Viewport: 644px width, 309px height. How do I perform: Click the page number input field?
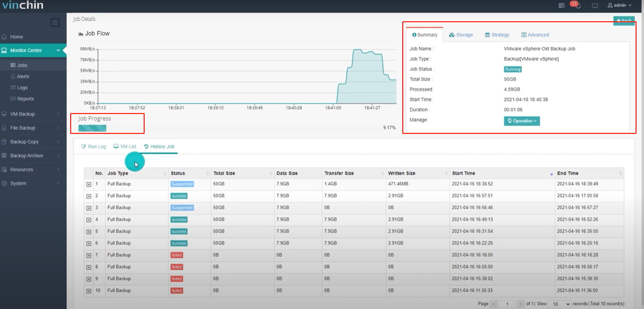(507, 304)
